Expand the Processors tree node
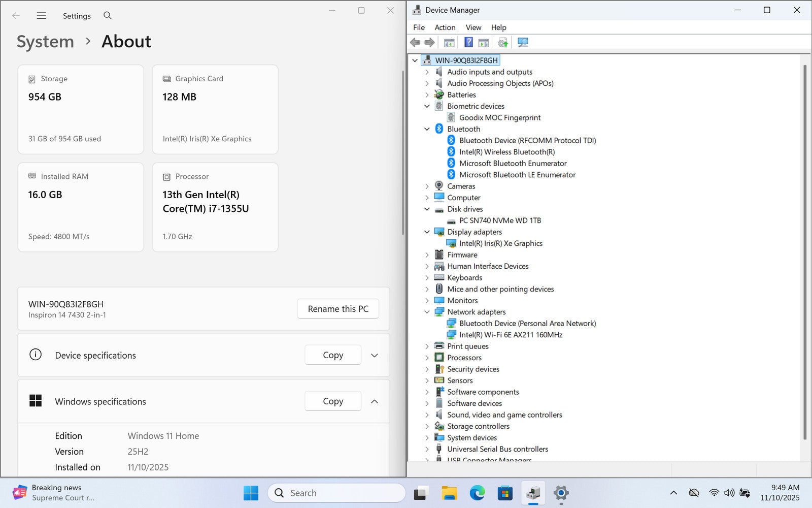 (x=427, y=358)
